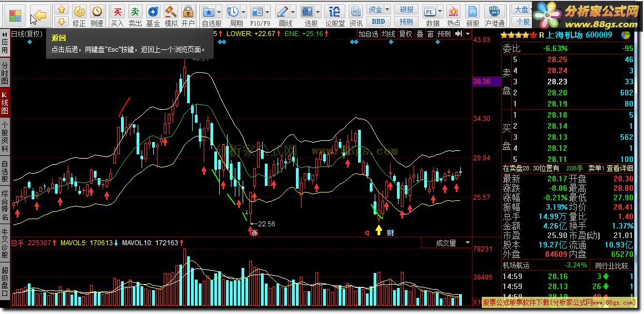Viewport: 644px width, 314px height.
Task: Switch to the 牛叉诊股 sidebar tab
Action: (x=5, y=244)
